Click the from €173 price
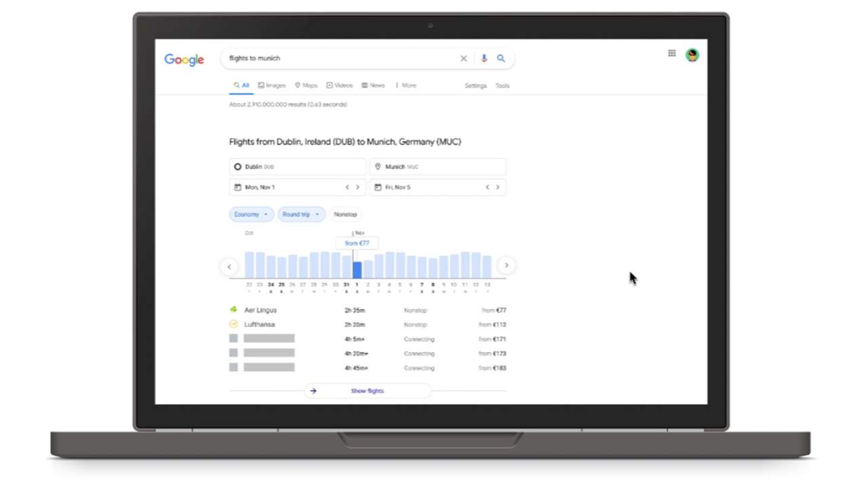The width and height of the screenshot is (868, 488). click(x=492, y=353)
